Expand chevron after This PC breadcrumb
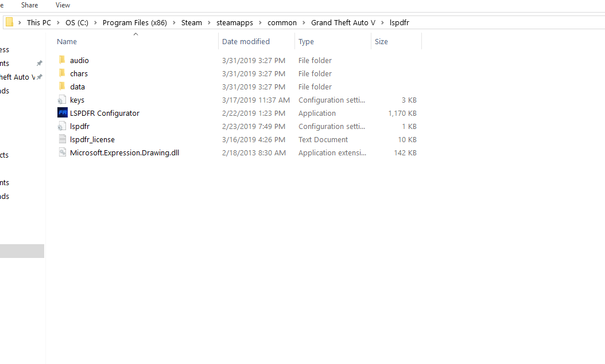605x364 pixels. [x=59, y=23]
